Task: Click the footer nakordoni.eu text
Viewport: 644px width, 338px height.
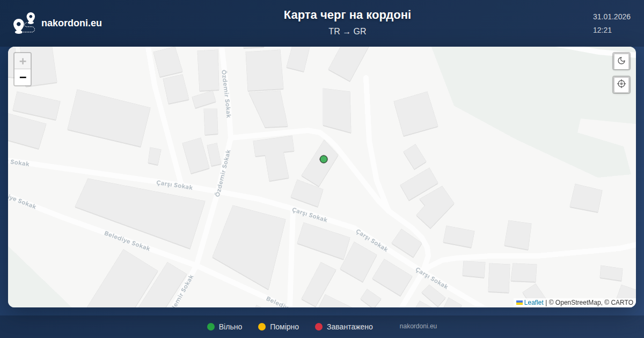Action: tap(418, 326)
